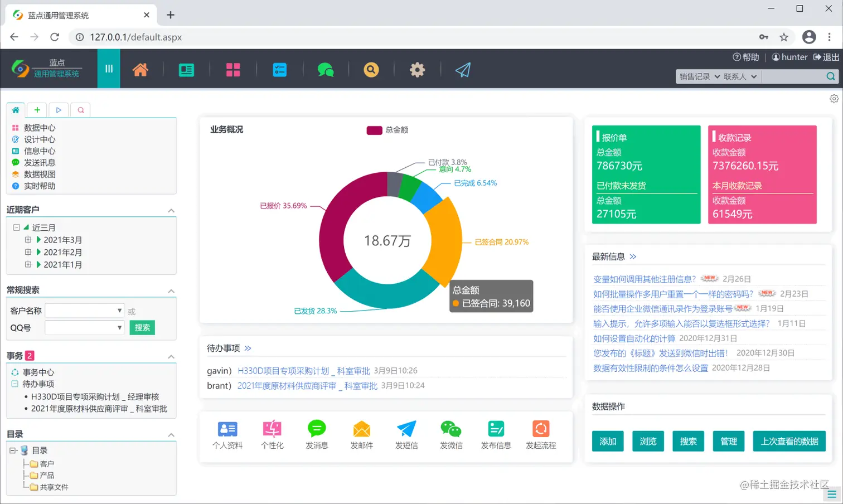This screenshot has width=843, height=504.
Task: Open the 销售记录 dropdown
Action: 699,76
